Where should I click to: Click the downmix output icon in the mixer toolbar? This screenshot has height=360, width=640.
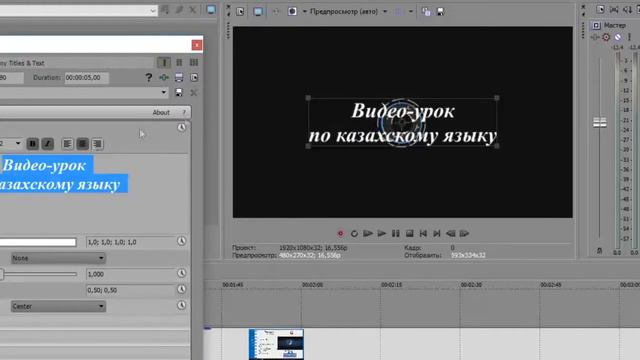(614, 9)
